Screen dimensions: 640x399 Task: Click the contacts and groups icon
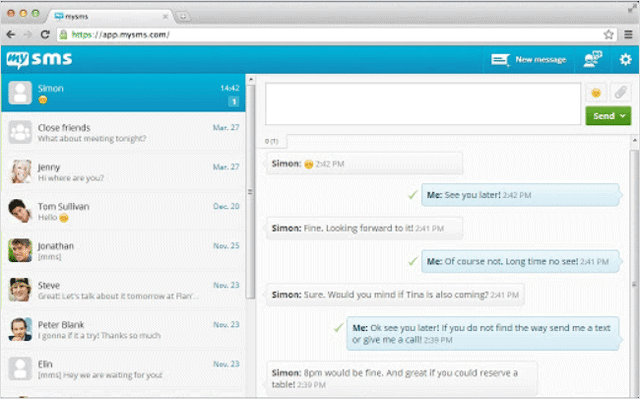593,59
